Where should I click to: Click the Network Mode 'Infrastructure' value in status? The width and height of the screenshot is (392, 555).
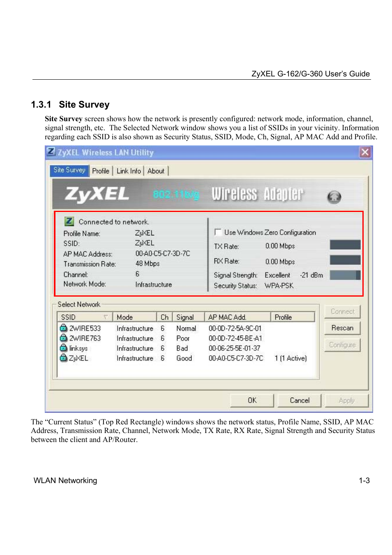[154, 284]
